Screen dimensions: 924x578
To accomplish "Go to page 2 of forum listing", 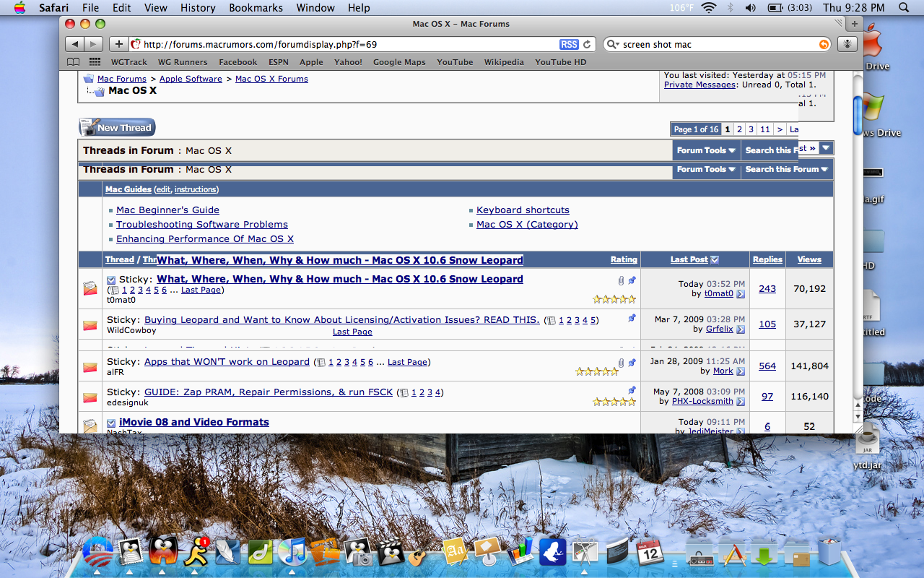I will pyautogui.click(x=739, y=129).
